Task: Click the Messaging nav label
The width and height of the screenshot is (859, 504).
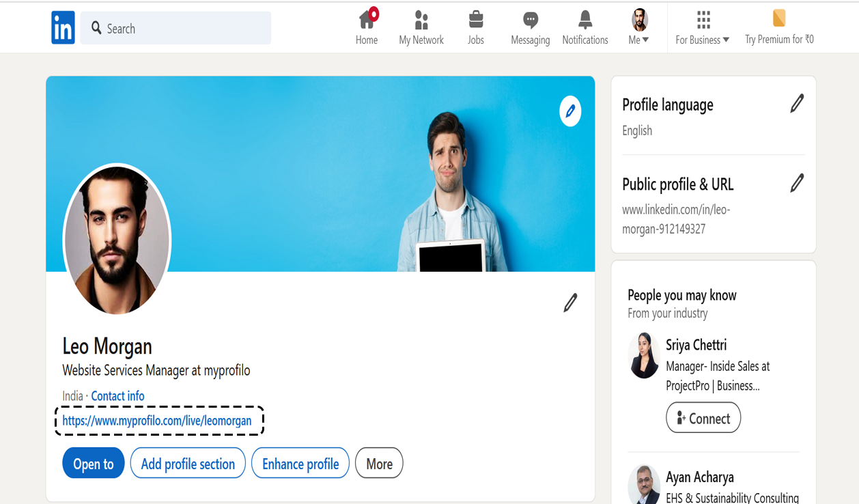Action: 531,40
